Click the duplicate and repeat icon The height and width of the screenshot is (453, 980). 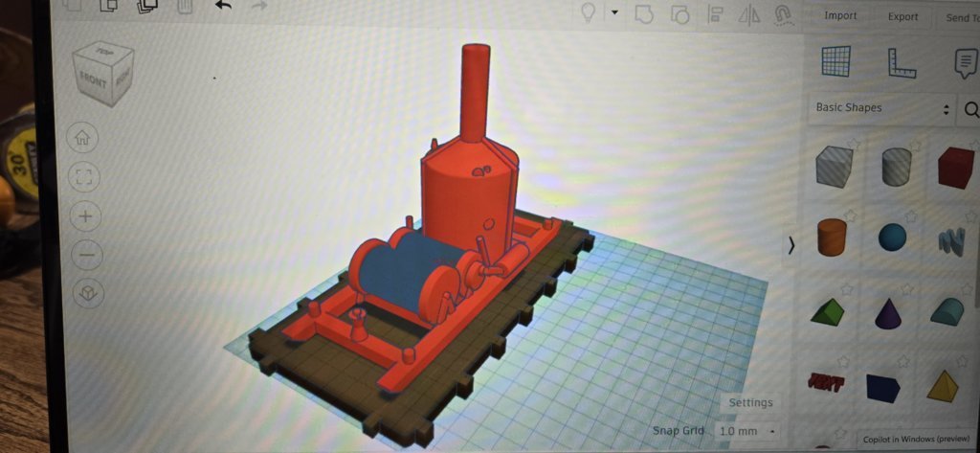[x=147, y=6]
